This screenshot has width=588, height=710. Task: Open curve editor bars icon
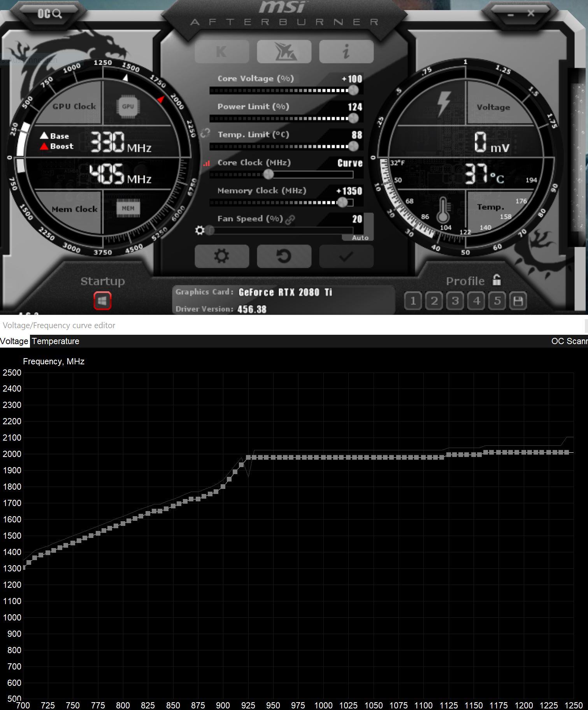(206, 163)
